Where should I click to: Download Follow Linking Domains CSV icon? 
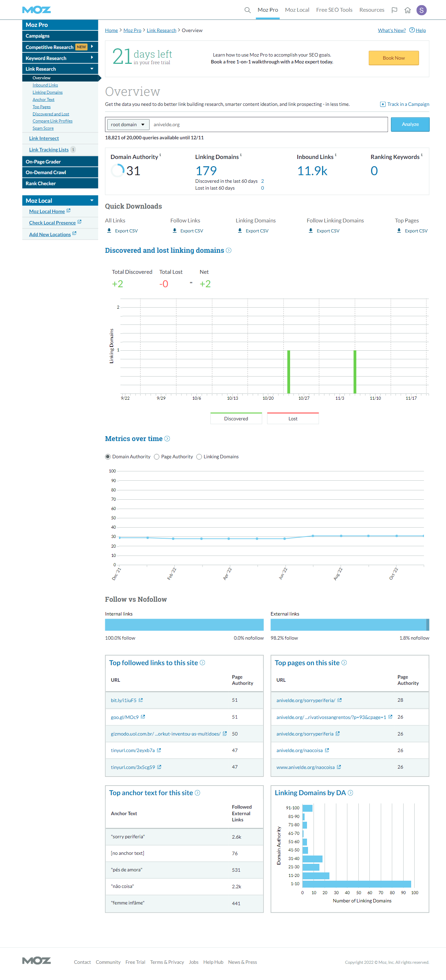pyautogui.click(x=310, y=231)
